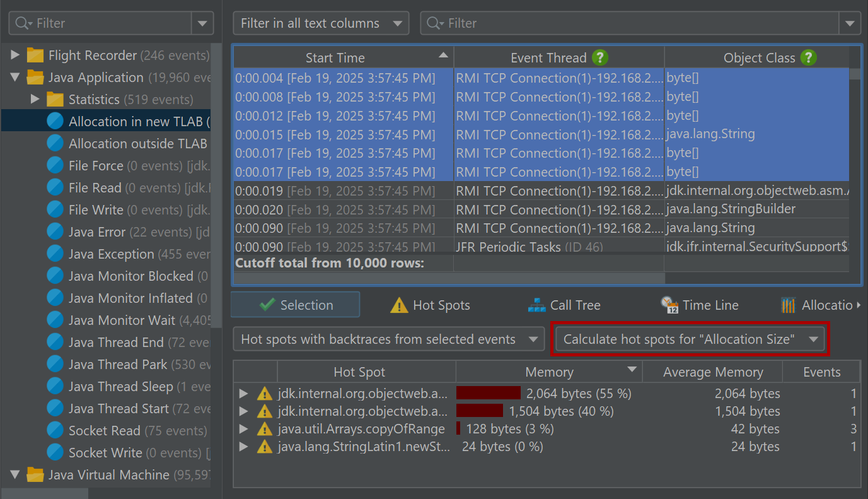Image resolution: width=868 pixels, height=499 pixels.
Task: Sort hot spots by Memory column header
Action: coord(549,372)
